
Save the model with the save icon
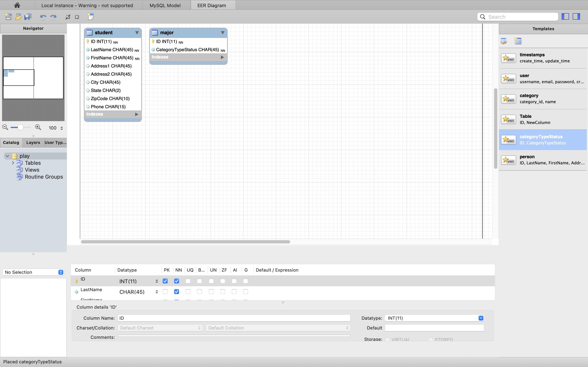pyautogui.click(x=28, y=17)
